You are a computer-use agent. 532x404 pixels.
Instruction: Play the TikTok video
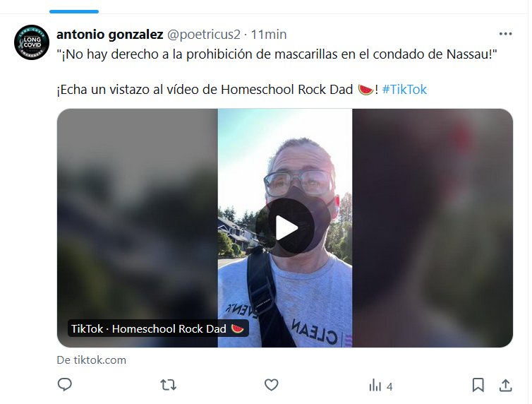coord(285,228)
